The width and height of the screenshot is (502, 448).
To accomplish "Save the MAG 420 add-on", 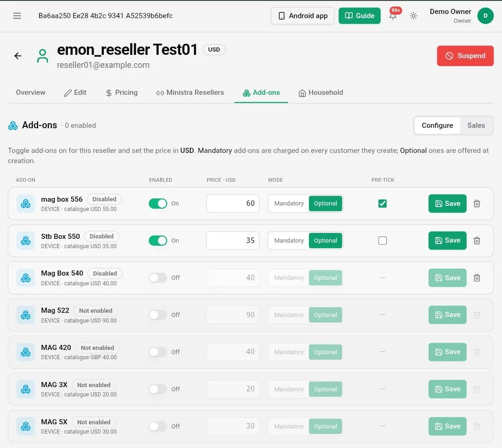I will click(447, 352).
